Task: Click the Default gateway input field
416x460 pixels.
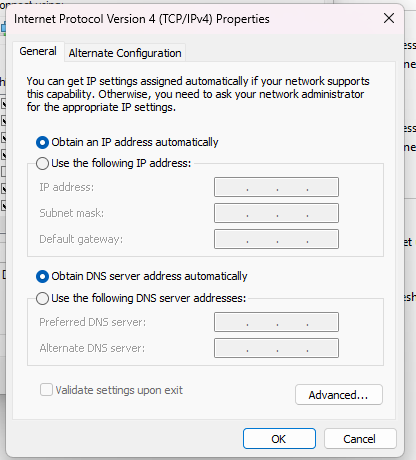Action: (x=276, y=239)
